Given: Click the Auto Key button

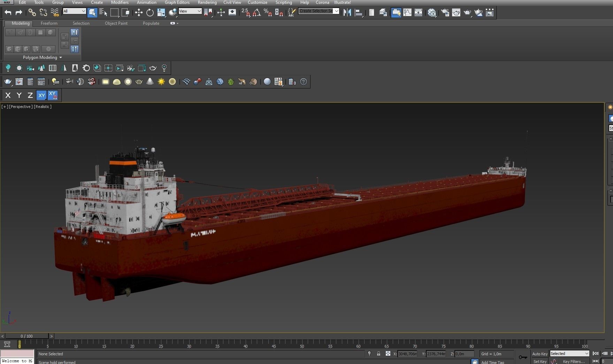Looking at the screenshot, I should (x=539, y=354).
